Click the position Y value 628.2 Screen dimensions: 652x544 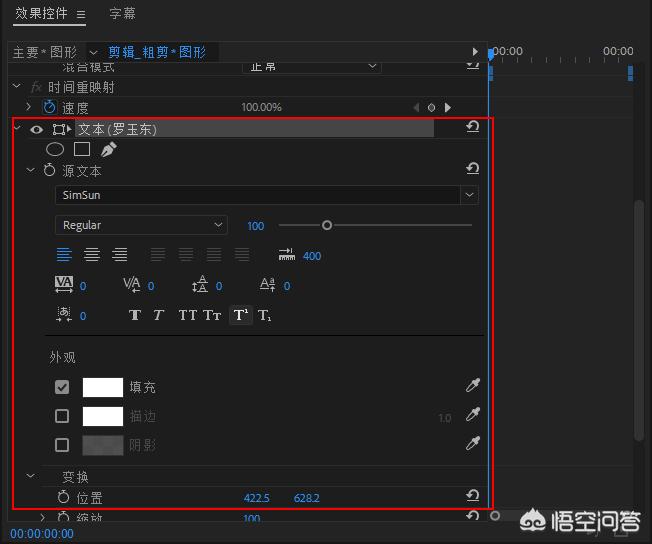[306, 498]
